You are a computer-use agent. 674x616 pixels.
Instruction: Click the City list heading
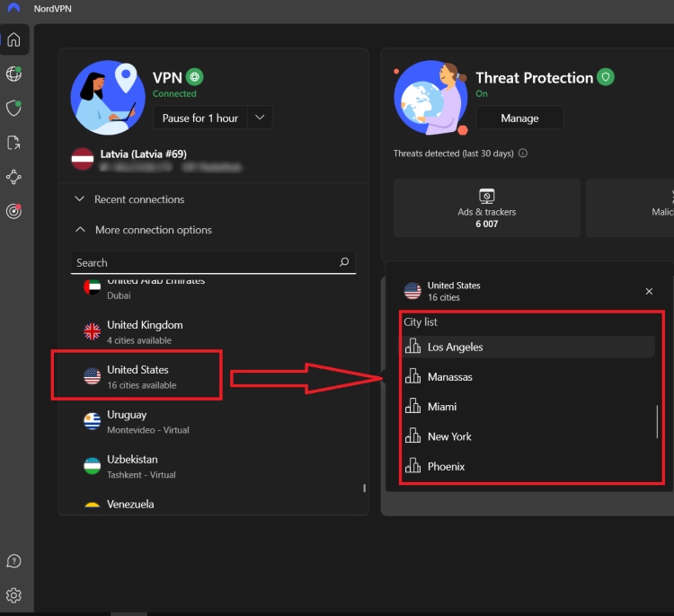[x=420, y=321]
